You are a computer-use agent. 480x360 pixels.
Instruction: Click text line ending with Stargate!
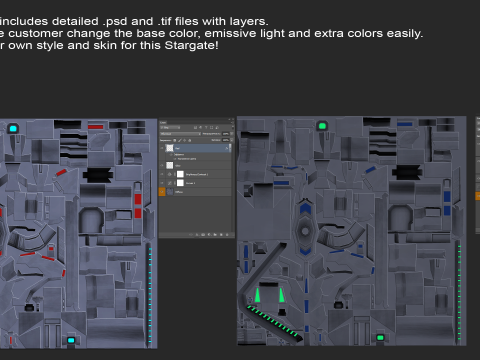click(109, 45)
